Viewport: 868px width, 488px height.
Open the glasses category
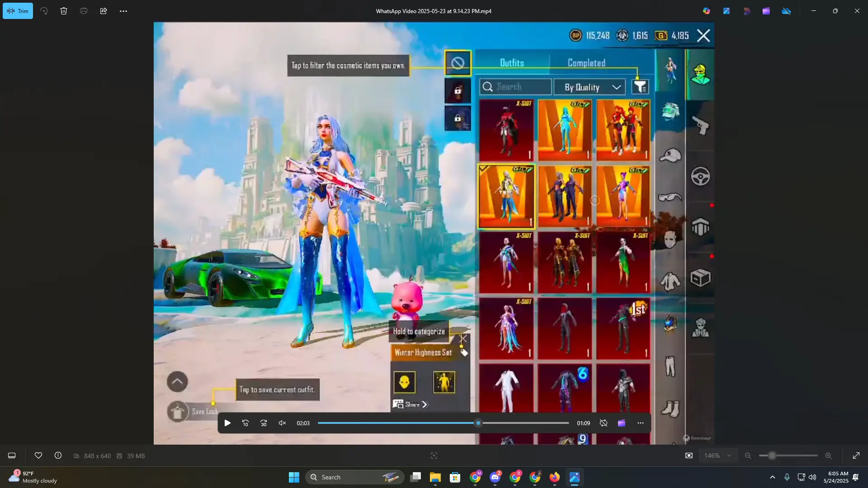pyautogui.click(x=670, y=197)
